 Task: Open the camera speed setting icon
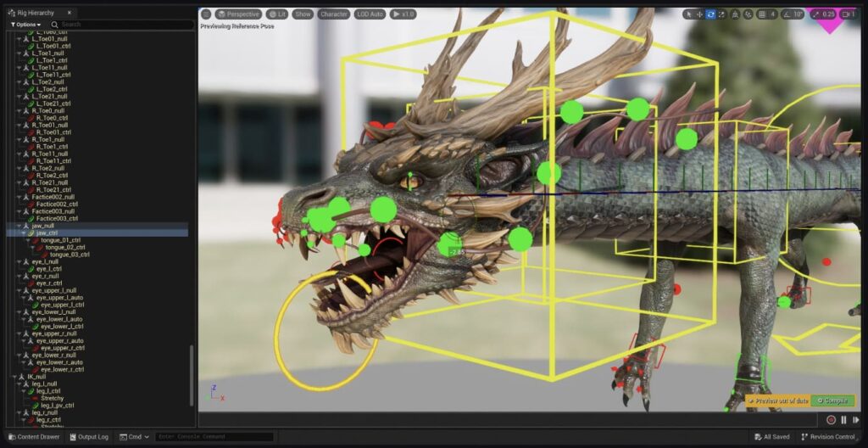[849, 14]
